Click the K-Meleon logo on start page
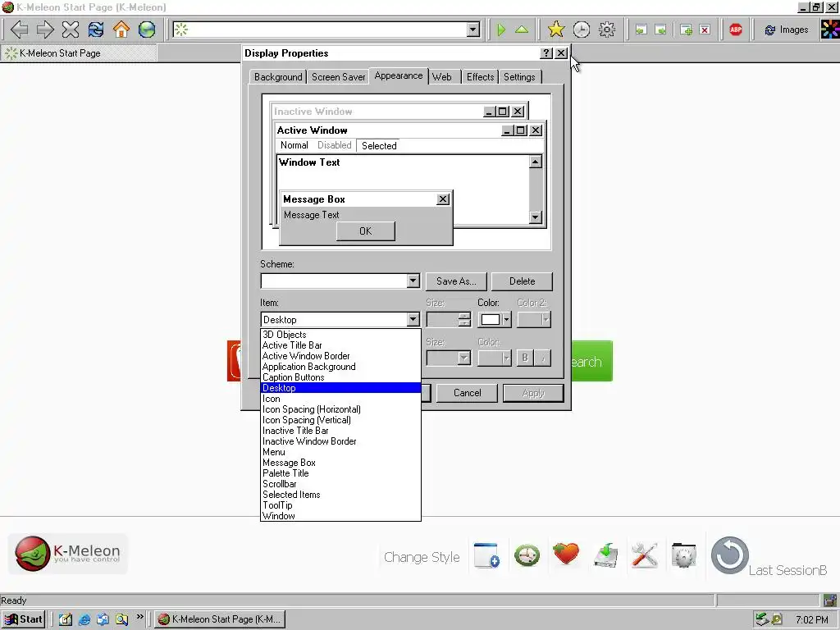 (x=67, y=554)
